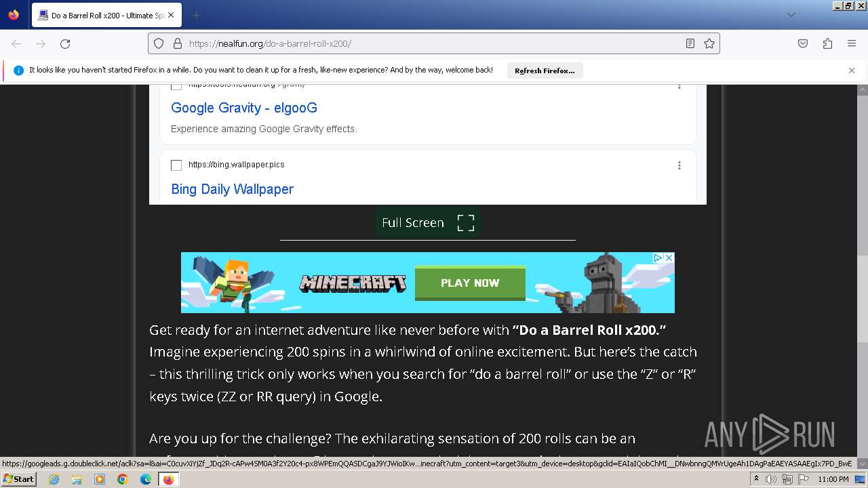868x488 pixels.
Task: Open the Save to Pocket icon
Action: tap(803, 43)
